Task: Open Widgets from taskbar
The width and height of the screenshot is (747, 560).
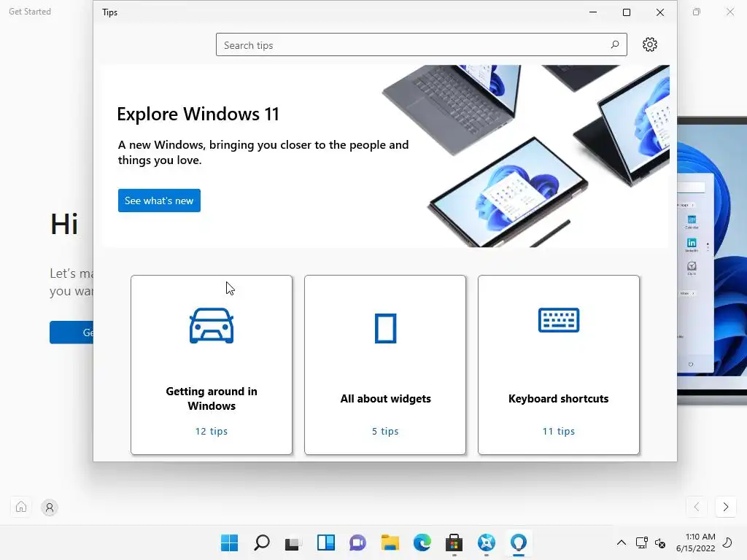Action: tap(326, 542)
